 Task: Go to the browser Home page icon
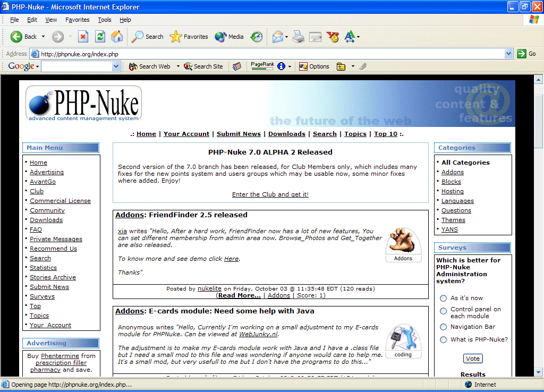117,37
